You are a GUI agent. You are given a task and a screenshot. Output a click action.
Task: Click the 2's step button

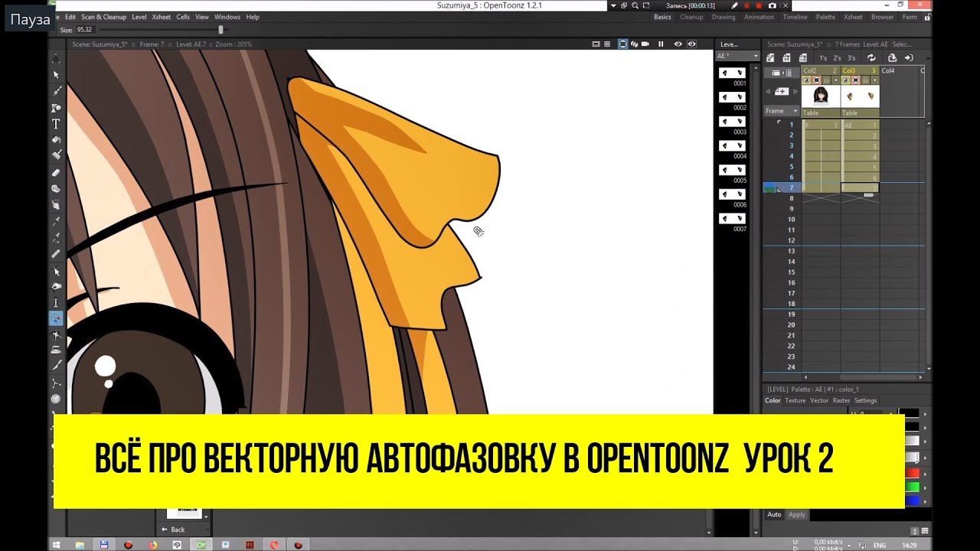tap(837, 57)
